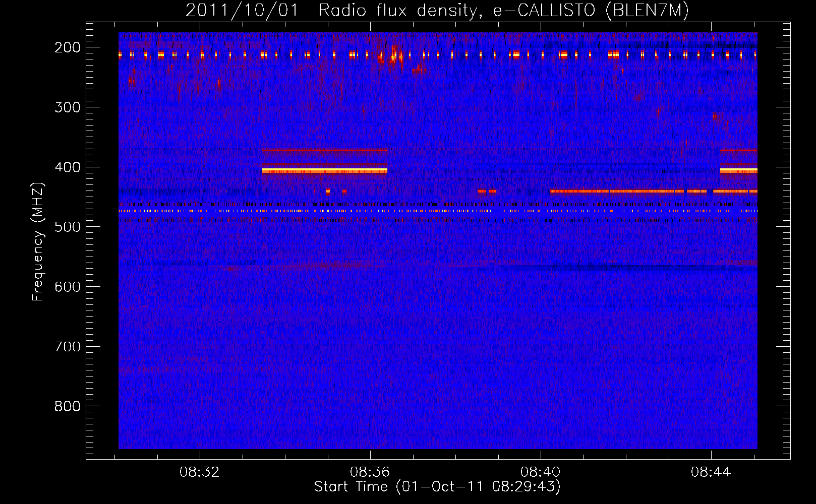Click the 'Start Time (01-Oct-11 08:29:43)' label
This screenshot has height=504, width=816.
click(x=437, y=487)
